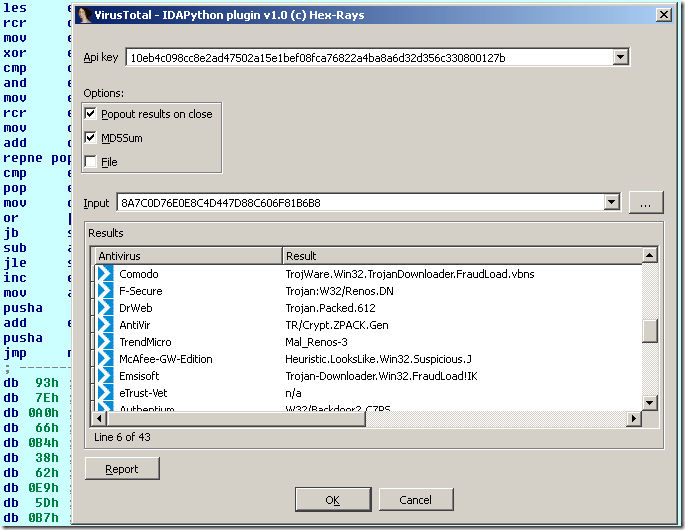This screenshot has height=530, width=685.
Task: Click the vertical scrollbar thumb in results
Action: click(x=650, y=331)
